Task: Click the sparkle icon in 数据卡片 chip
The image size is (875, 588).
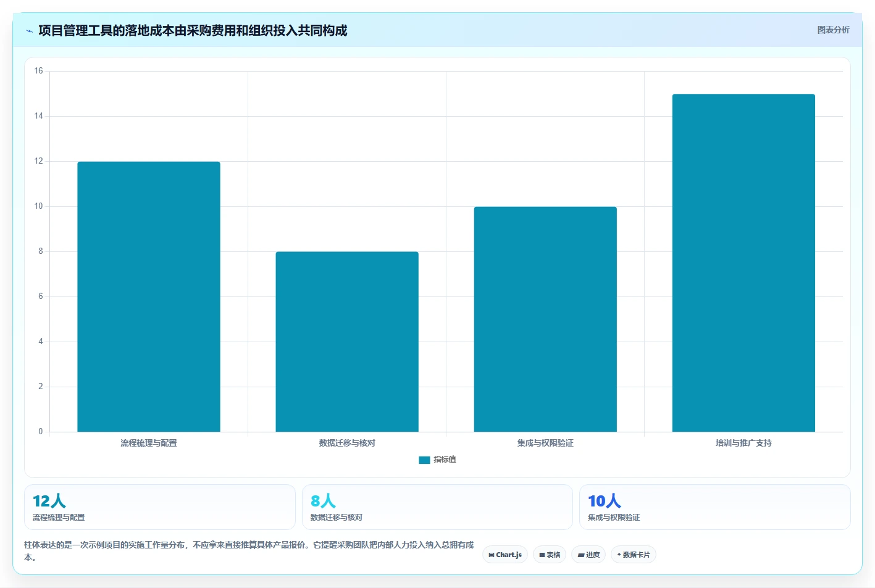Action: [x=619, y=555]
